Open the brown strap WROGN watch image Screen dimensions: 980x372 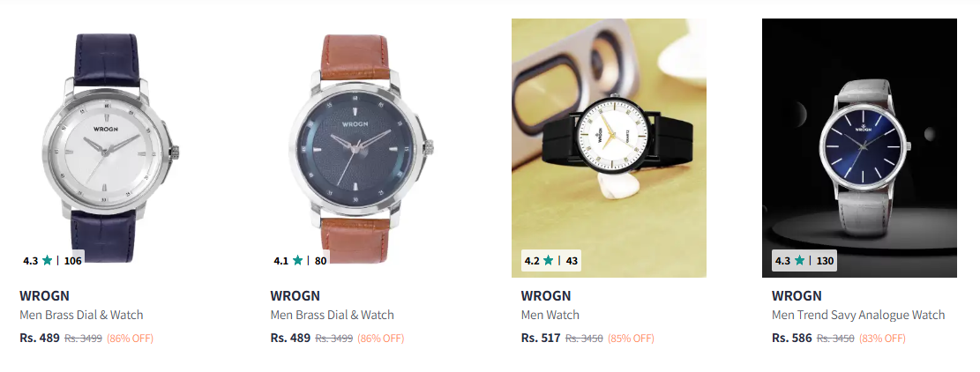click(x=359, y=148)
